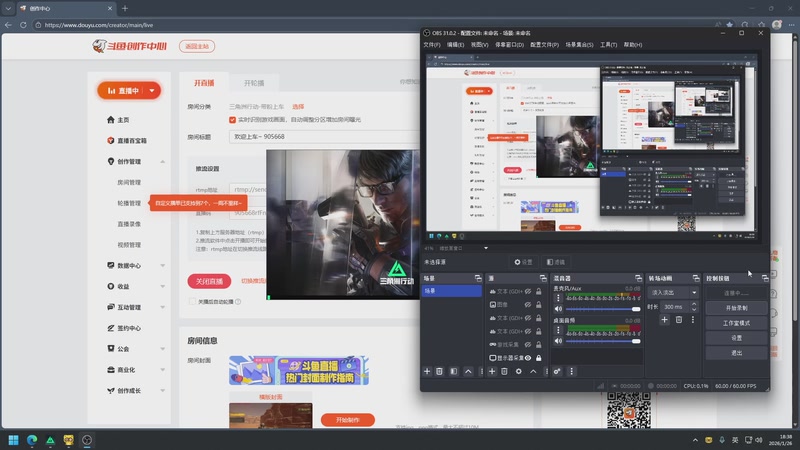The width and height of the screenshot is (800, 450).
Task: Expand 数据中心 sidebar section
Action: [x=162, y=266]
